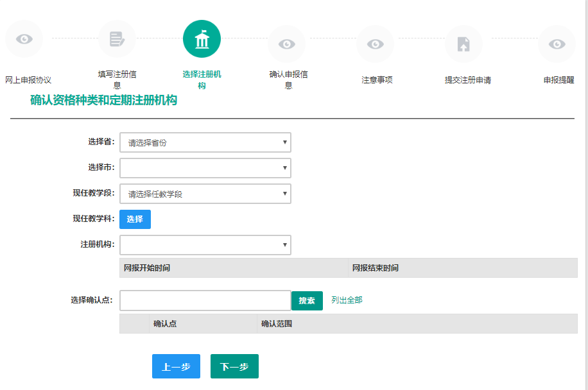The image size is (588, 390).
Task: Expand the 选择市 city dropdown
Action: 205,168
